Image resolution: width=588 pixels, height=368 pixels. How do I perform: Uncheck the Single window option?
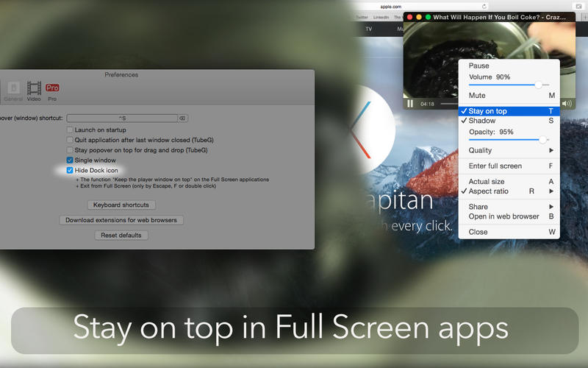tap(70, 160)
